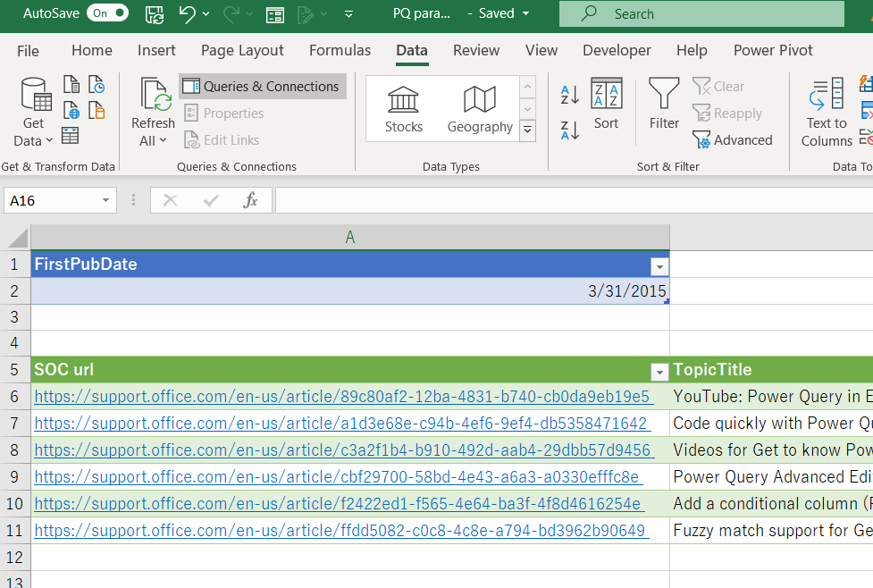873x588 pixels.
Task: Click the Form icon in quick access toolbar
Action: [275, 14]
